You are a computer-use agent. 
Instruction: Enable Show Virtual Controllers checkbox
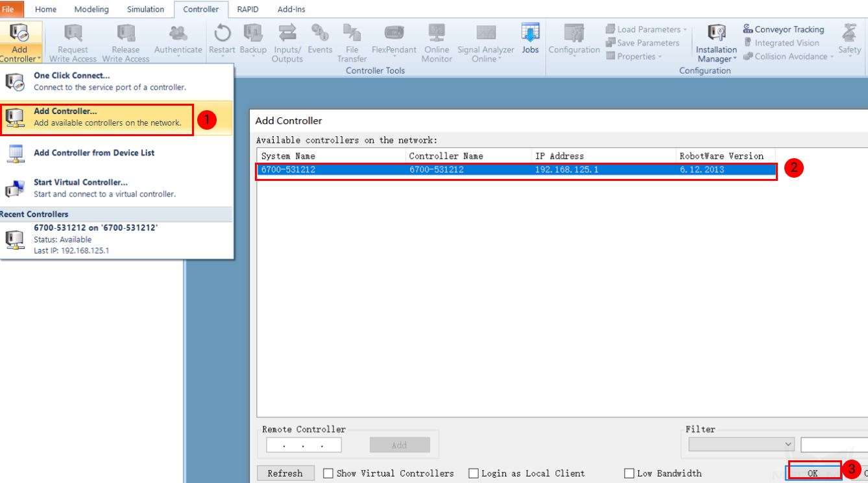point(328,473)
